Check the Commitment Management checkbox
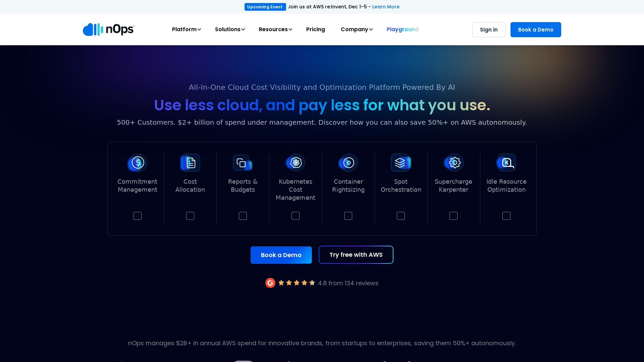Image resolution: width=644 pixels, height=362 pixels. point(138,216)
